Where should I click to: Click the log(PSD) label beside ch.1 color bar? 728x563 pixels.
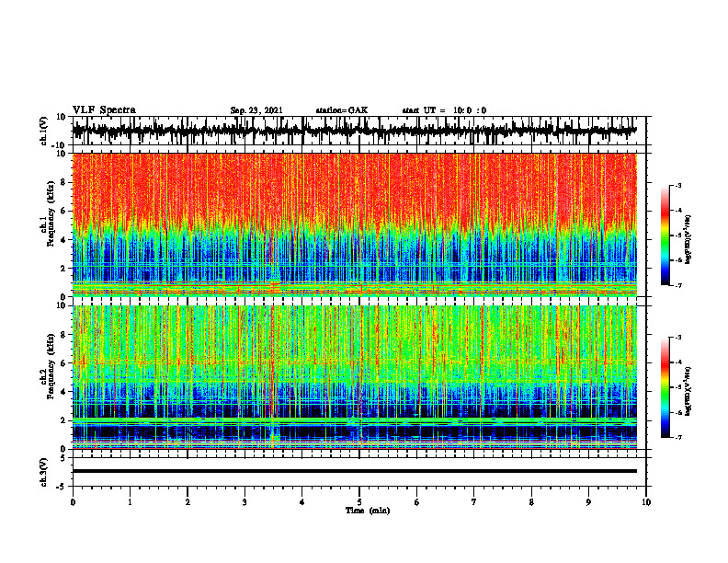pos(688,240)
